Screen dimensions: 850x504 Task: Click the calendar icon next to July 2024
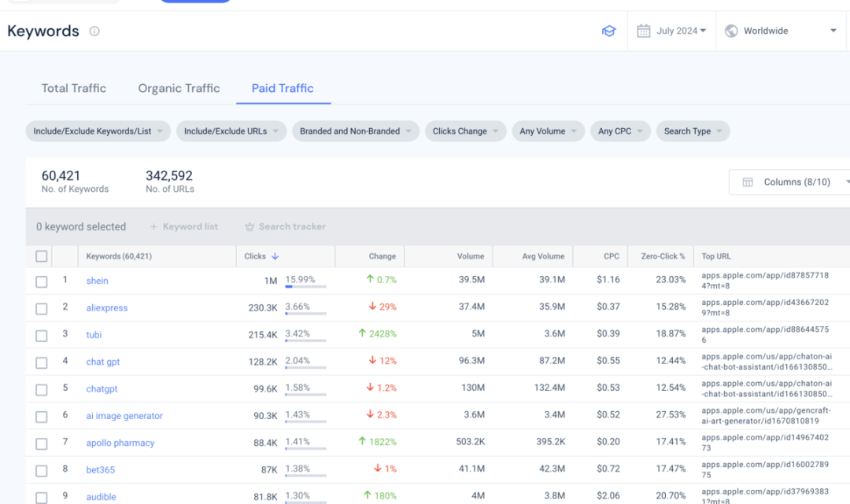(x=644, y=31)
